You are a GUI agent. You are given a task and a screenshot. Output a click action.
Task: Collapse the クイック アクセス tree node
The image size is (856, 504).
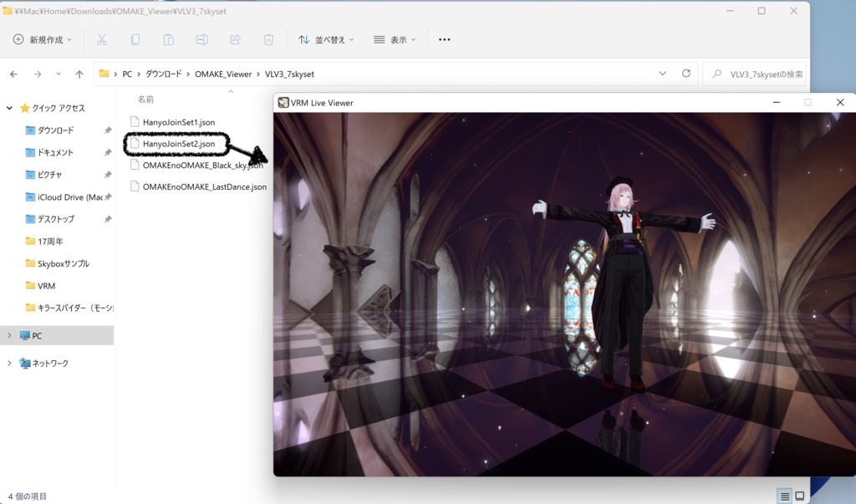tap(9, 108)
